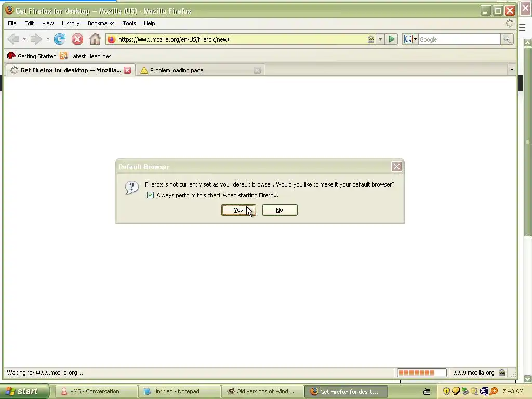Screen dimensions: 532x399
Task: Open the list all tabs dropdown
Action: pyautogui.click(x=512, y=70)
